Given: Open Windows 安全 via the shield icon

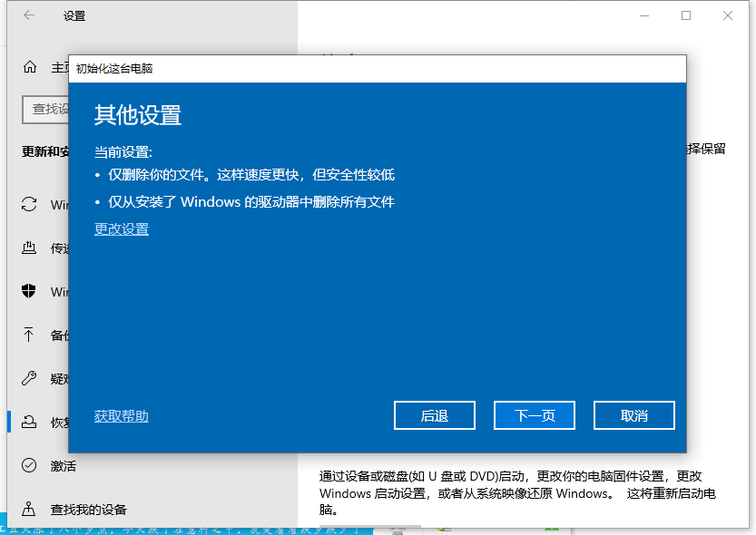Looking at the screenshot, I should [x=28, y=291].
